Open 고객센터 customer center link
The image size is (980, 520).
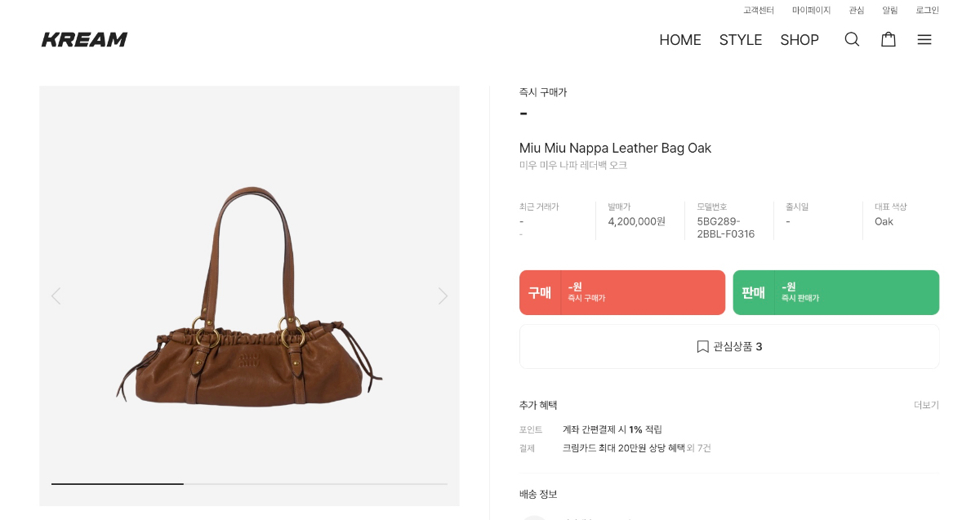click(759, 11)
